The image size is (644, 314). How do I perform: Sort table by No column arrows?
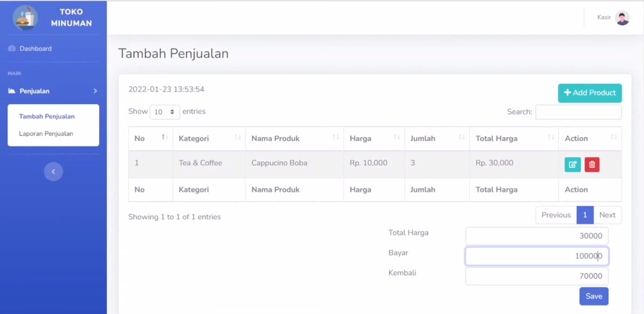[165, 137]
